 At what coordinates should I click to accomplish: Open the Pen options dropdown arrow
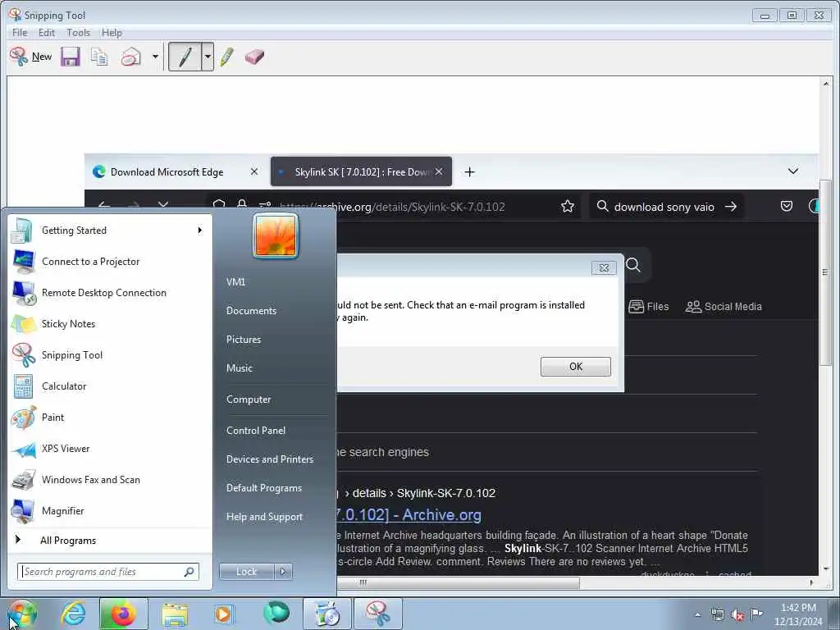208,57
